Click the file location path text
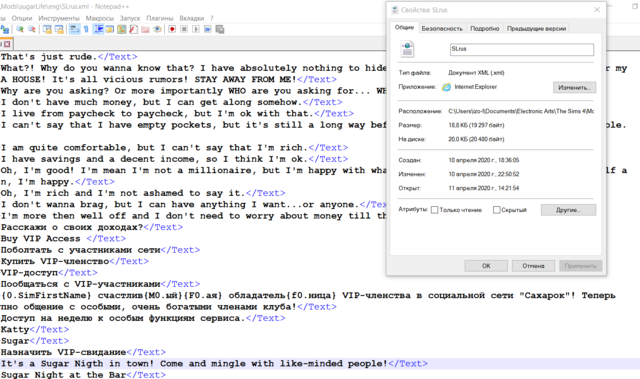 point(521,111)
